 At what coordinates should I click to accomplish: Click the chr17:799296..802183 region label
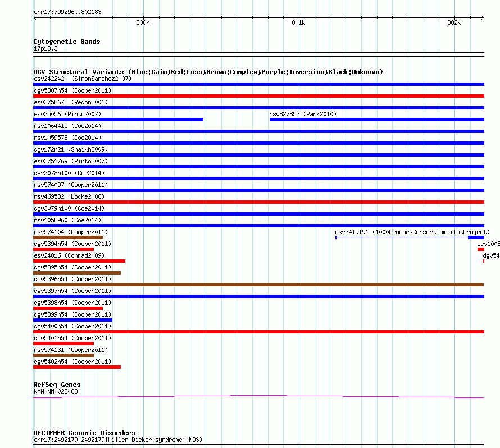click(x=67, y=12)
